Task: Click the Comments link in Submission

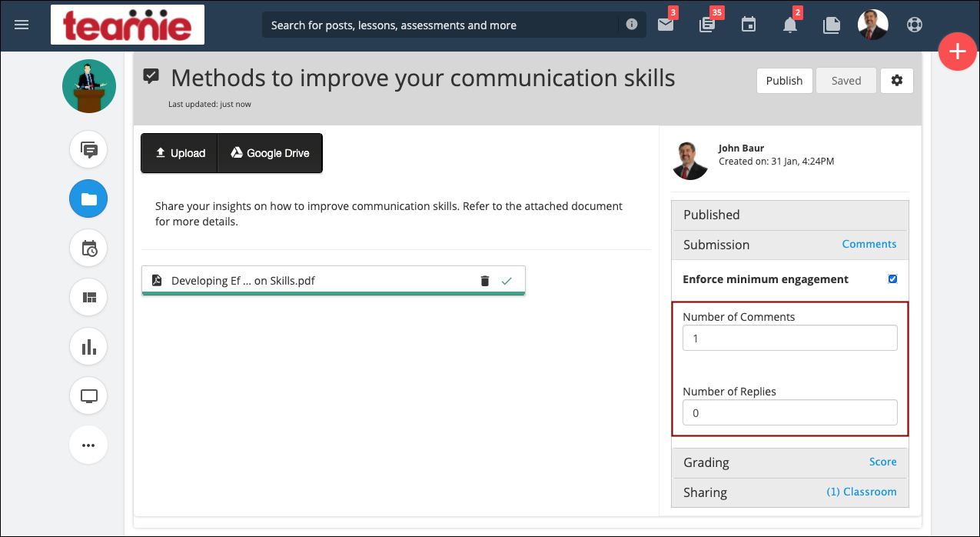Action: (x=869, y=244)
